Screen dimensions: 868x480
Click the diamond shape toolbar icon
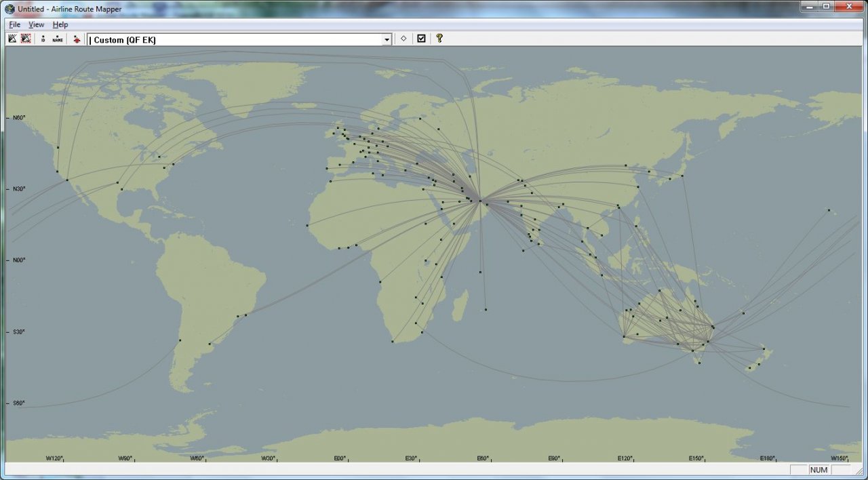click(x=403, y=39)
